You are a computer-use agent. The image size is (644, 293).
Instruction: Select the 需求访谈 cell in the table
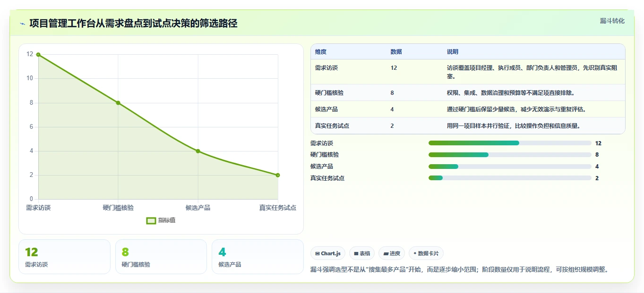pyautogui.click(x=326, y=68)
